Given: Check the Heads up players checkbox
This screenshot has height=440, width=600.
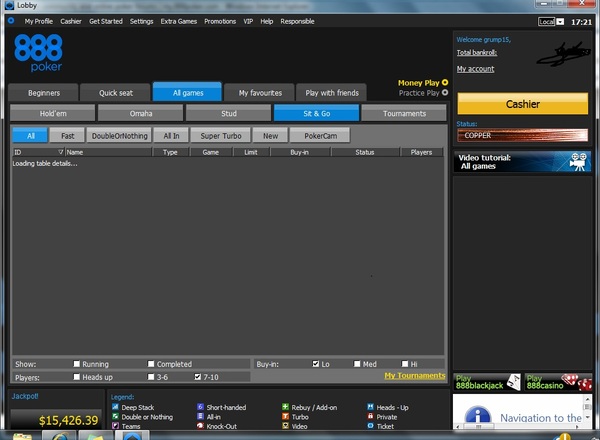Looking at the screenshot, I should click(x=77, y=377).
